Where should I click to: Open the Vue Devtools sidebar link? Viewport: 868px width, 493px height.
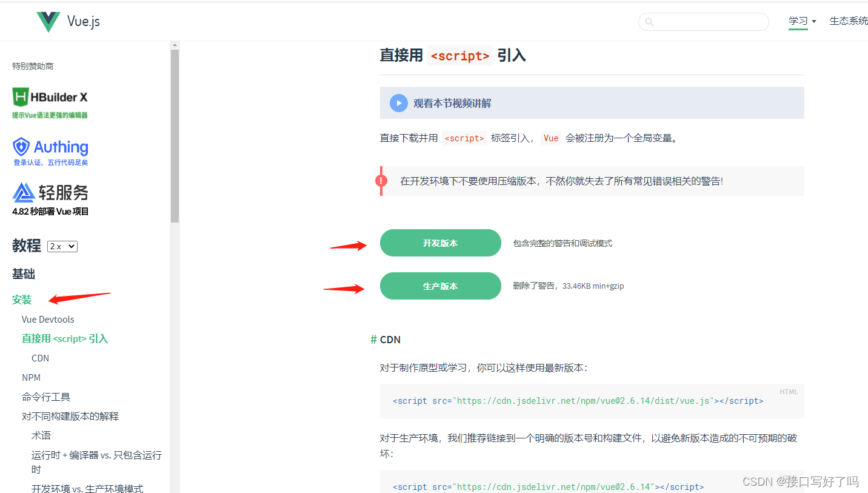tap(48, 319)
